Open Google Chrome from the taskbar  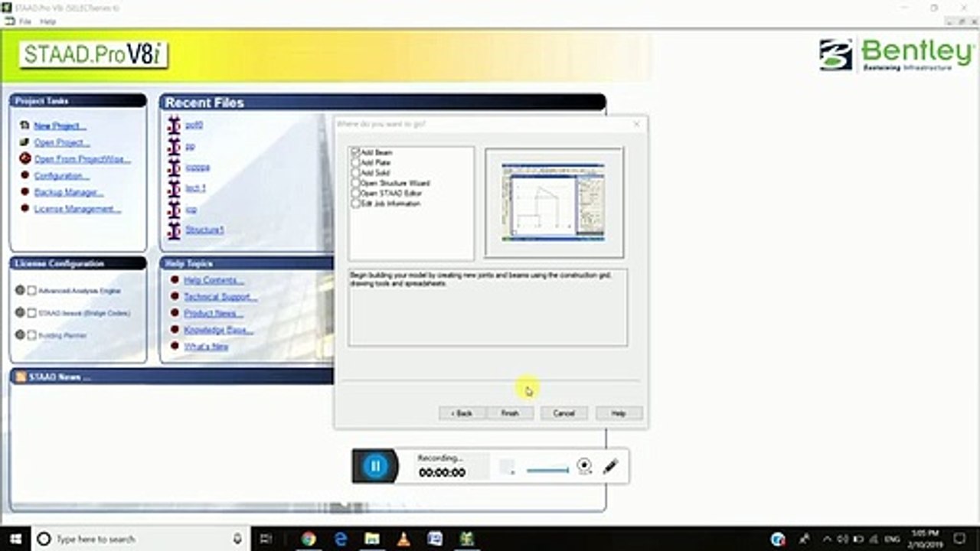pos(309,539)
